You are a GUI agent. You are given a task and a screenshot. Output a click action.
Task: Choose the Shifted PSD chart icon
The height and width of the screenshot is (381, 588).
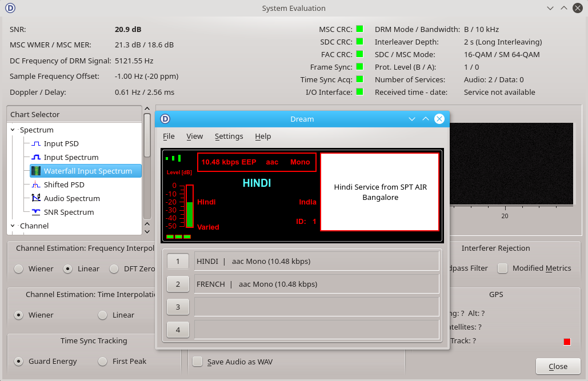(36, 185)
